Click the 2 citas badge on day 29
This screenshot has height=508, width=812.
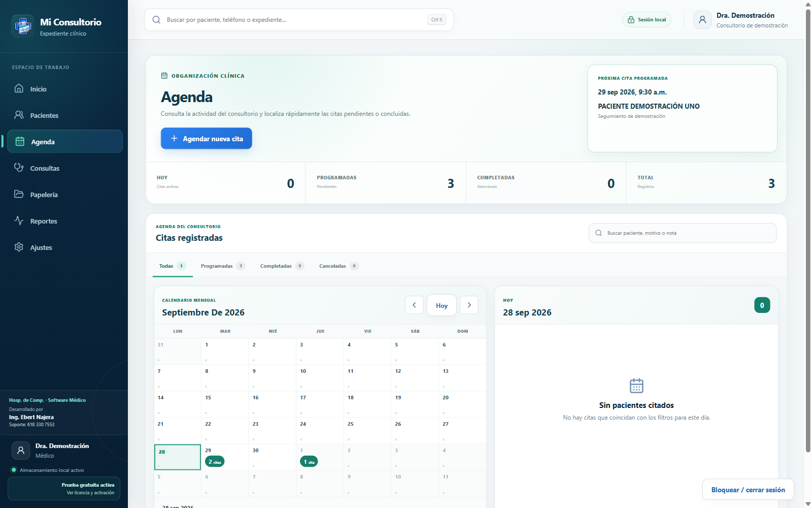(x=215, y=462)
